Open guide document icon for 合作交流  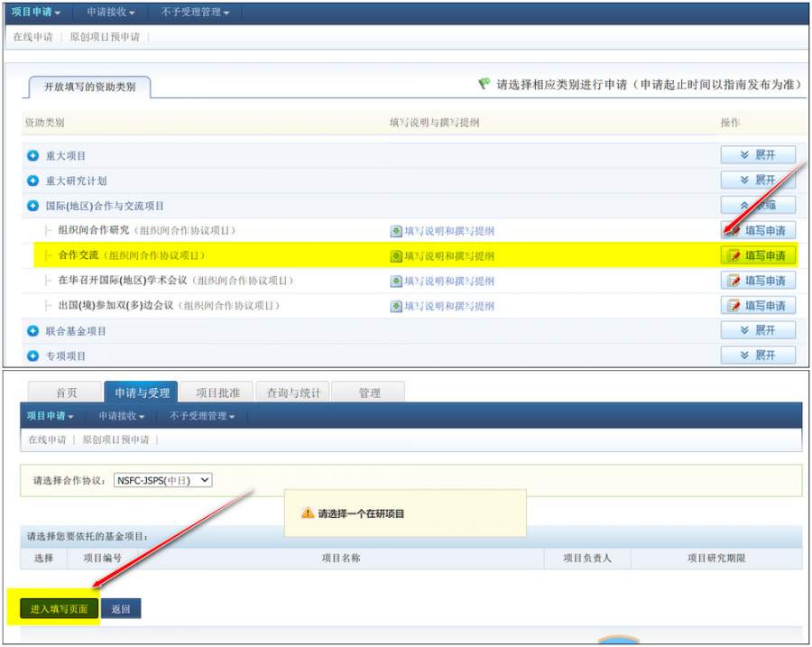(x=396, y=256)
